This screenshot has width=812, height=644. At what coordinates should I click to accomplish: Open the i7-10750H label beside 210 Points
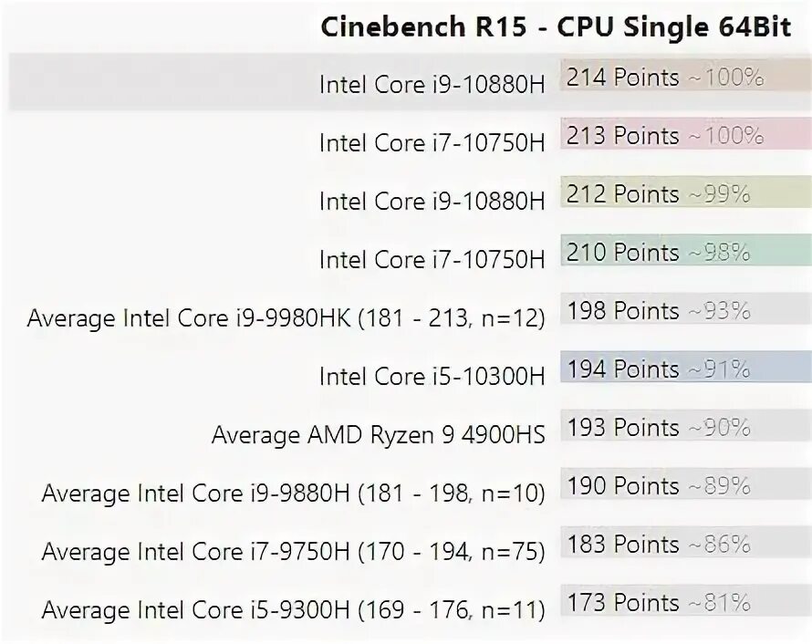coord(432,260)
